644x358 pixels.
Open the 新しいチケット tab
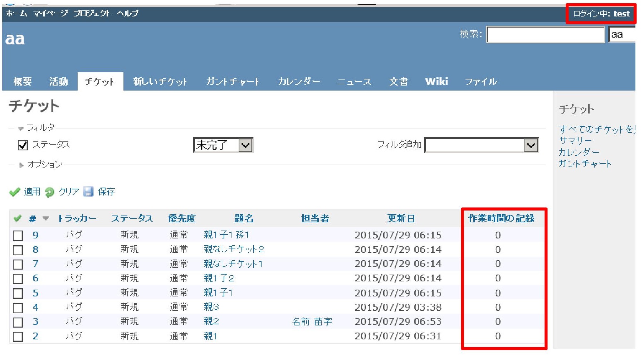(162, 81)
